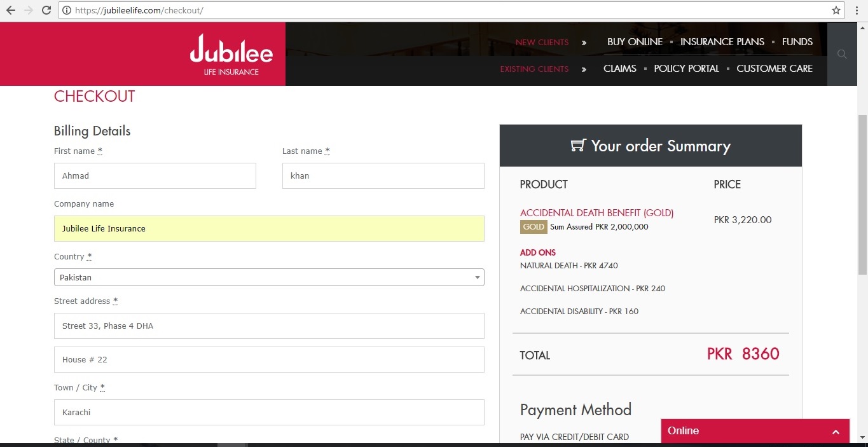The height and width of the screenshot is (447, 868).
Task: Click the 'ACCIDENTAL DISABILITY - PKR 160' add-on
Action: 579,312
